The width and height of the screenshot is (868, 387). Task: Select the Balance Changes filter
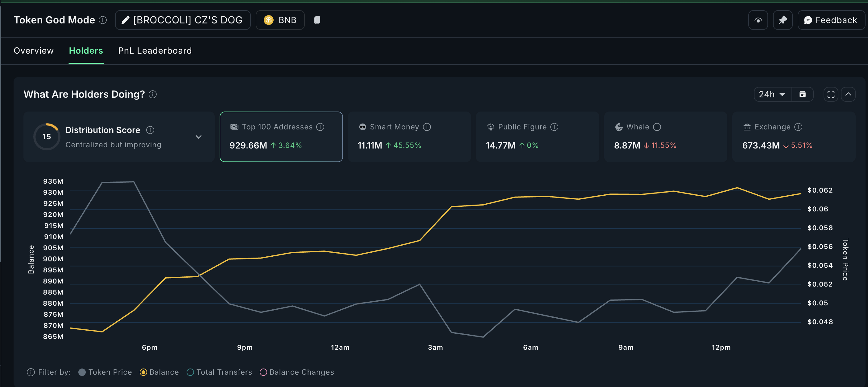pos(263,372)
